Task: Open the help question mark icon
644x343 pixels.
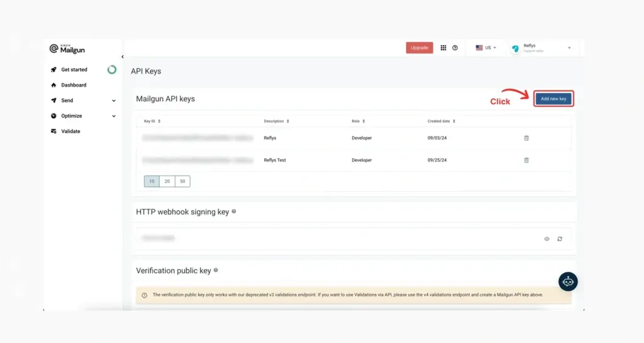Action: (455, 48)
